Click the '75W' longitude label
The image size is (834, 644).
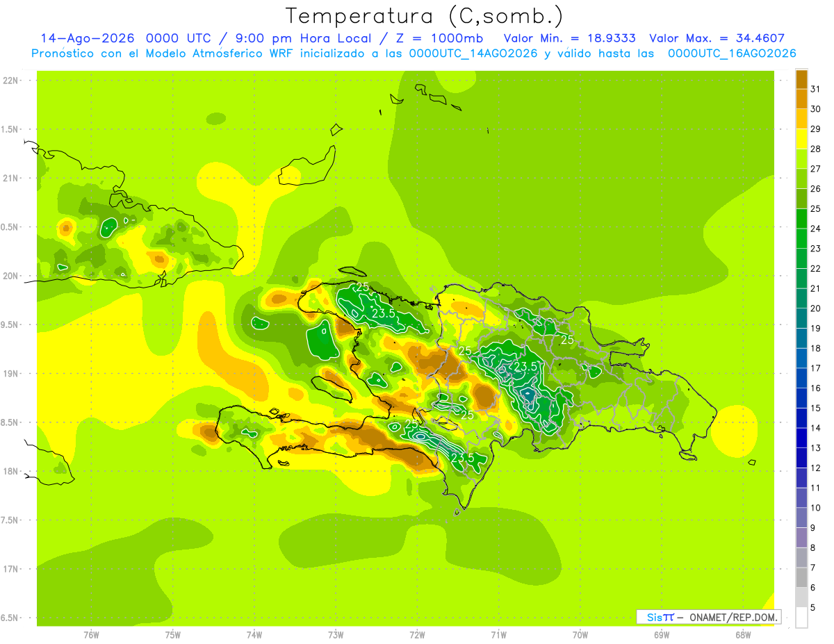tap(173, 635)
